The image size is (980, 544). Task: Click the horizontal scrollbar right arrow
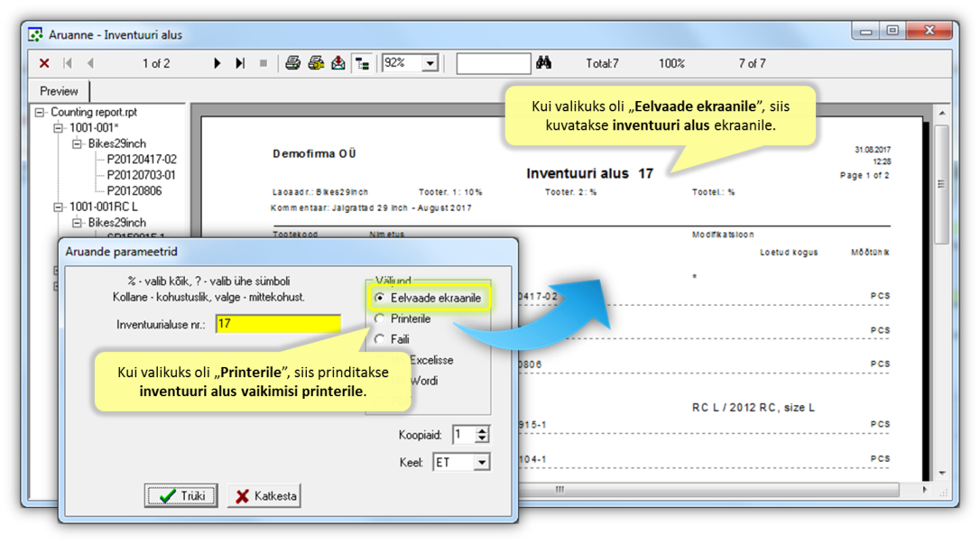pyautogui.click(x=924, y=490)
